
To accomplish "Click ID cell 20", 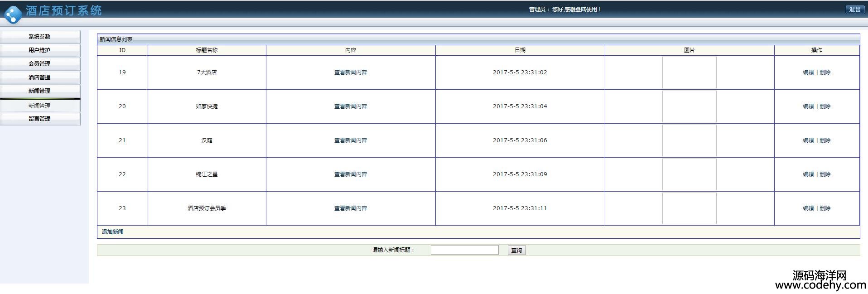I will click(122, 106).
